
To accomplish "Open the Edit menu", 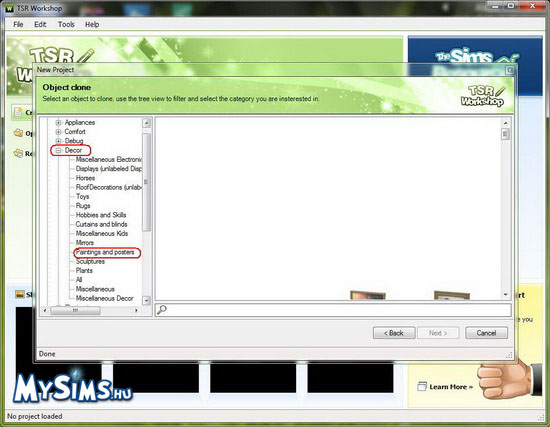I will point(40,25).
